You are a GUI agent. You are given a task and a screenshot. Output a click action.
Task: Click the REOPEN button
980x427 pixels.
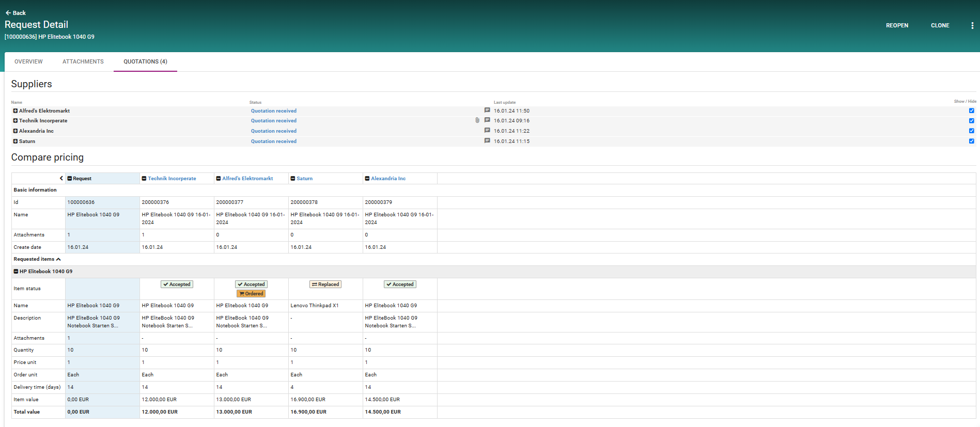tap(897, 25)
